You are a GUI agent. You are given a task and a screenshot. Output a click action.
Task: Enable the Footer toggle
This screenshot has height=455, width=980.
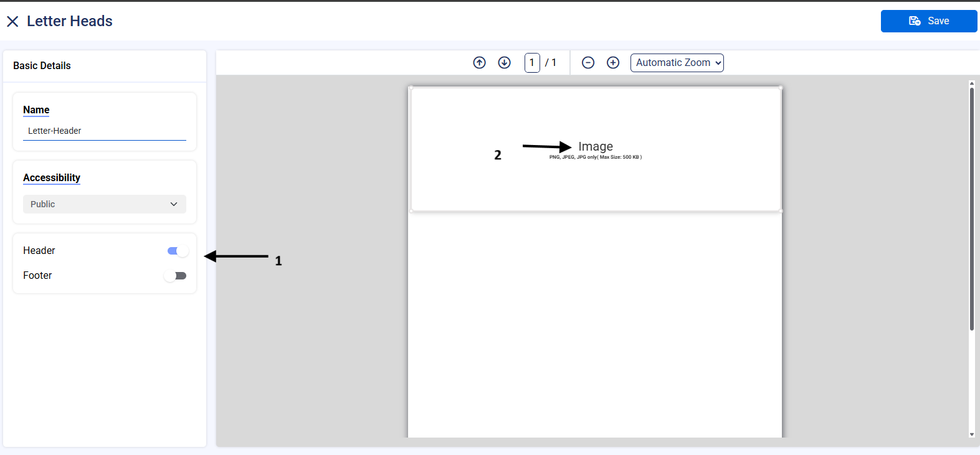click(x=176, y=276)
